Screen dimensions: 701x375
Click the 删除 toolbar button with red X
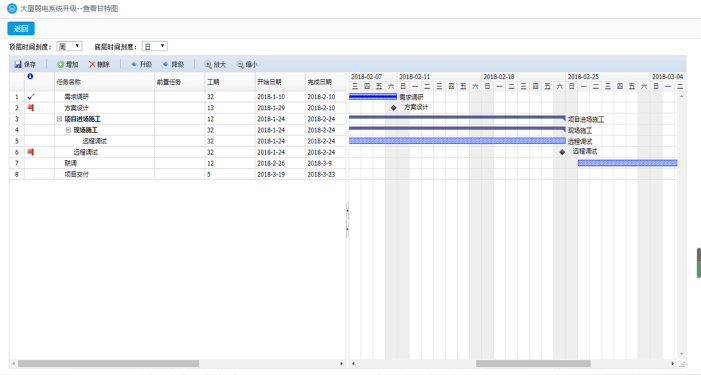coord(99,64)
